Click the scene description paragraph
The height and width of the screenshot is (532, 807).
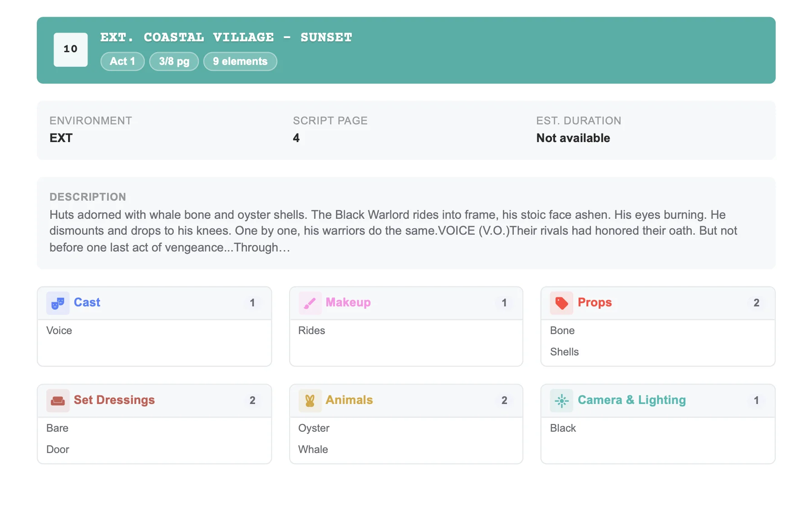coord(393,231)
